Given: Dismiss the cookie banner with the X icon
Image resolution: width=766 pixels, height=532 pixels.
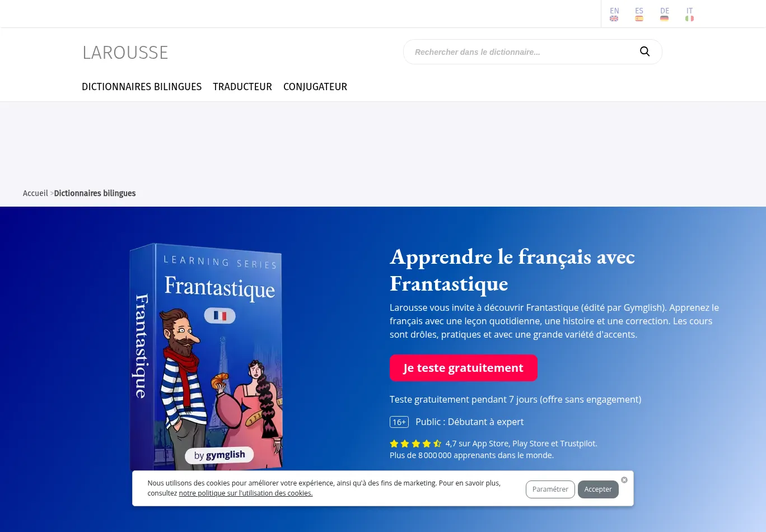Looking at the screenshot, I should [x=624, y=480].
